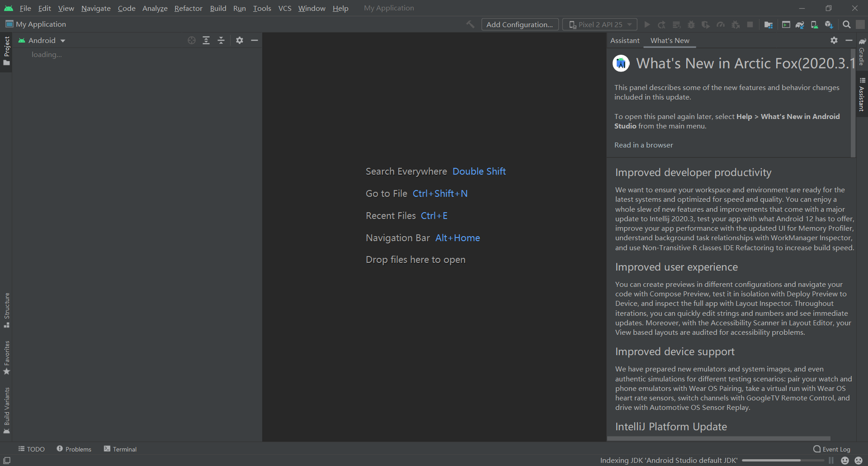
Task: Open the Tools menu
Action: coord(262,8)
